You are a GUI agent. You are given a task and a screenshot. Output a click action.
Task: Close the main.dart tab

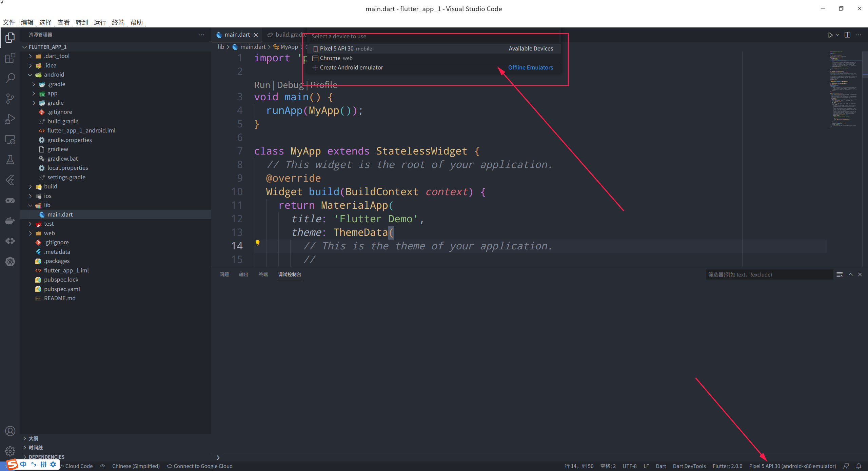coord(256,35)
